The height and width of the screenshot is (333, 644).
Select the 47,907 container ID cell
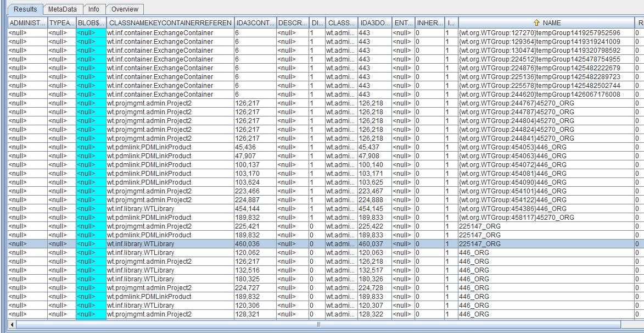tap(255, 156)
